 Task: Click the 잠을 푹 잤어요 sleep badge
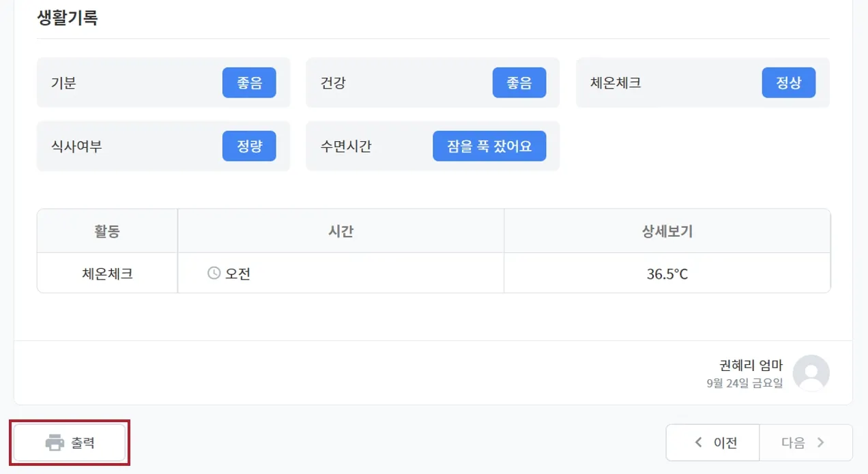pyautogui.click(x=489, y=146)
